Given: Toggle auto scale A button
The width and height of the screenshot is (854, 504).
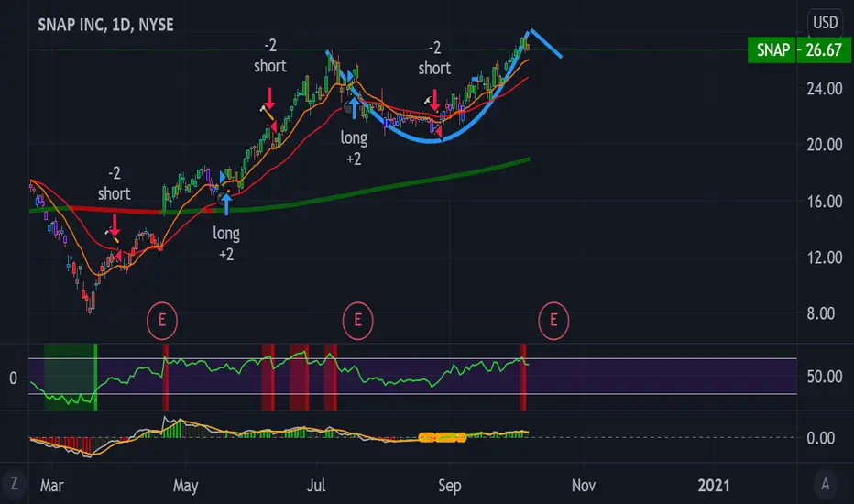Looking at the screenshot, I should click(x=825, y=483).
